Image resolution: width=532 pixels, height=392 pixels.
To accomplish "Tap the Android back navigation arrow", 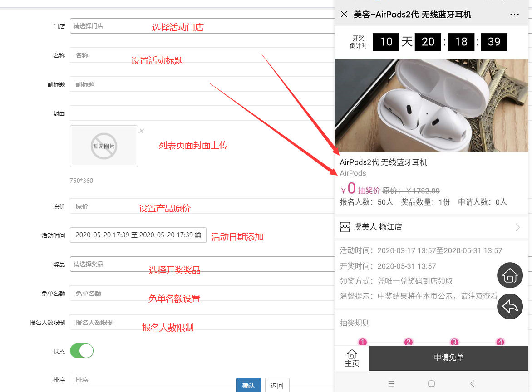I will click(x=472, y=383).
